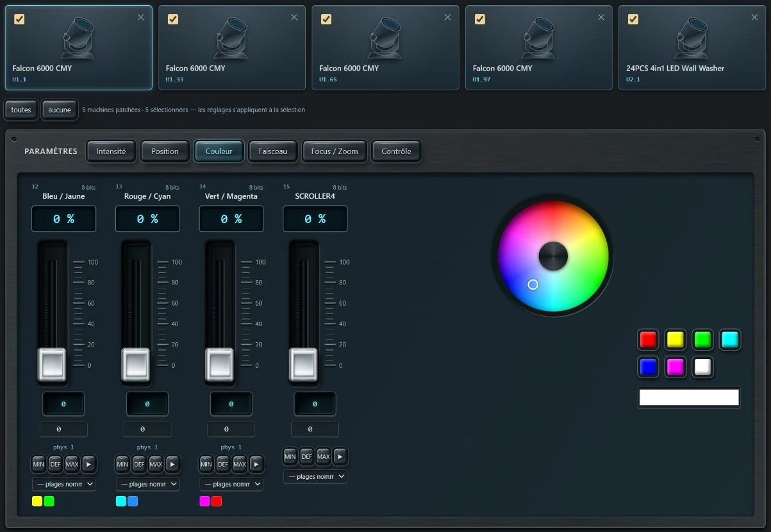Viewport: 771px width, 532px height.
Task: Open the plages nommées dropdown for Bleu / Jaune
Action: (x=63, y=484)
